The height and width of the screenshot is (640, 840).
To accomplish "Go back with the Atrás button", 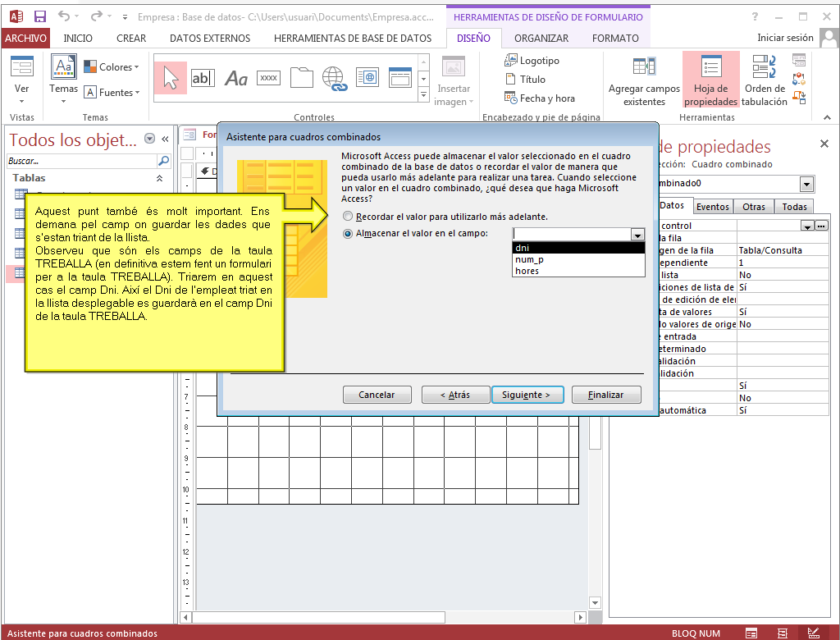I will [454, 395].
